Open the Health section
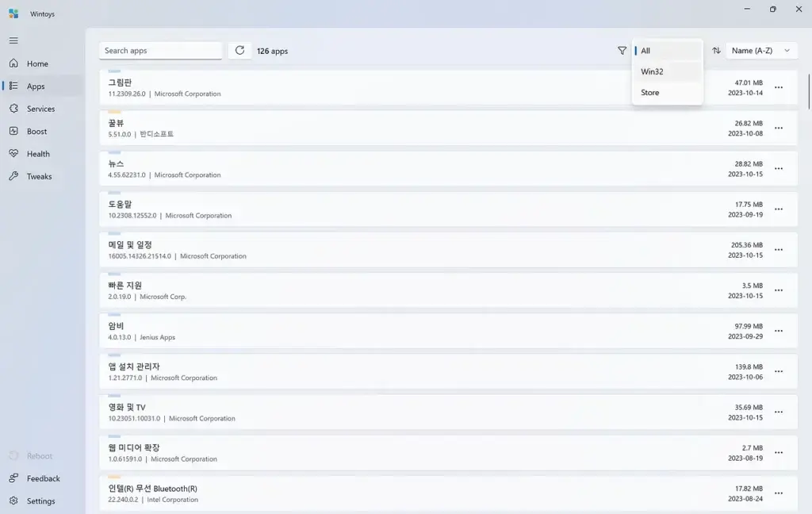Viewport: 812px width, 514px height. tap(41, 154)
